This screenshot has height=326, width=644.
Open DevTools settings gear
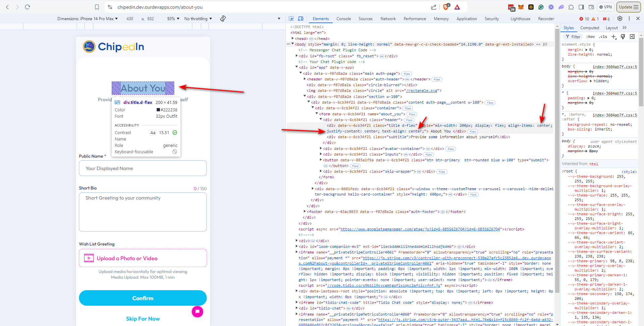coord(620,18)
